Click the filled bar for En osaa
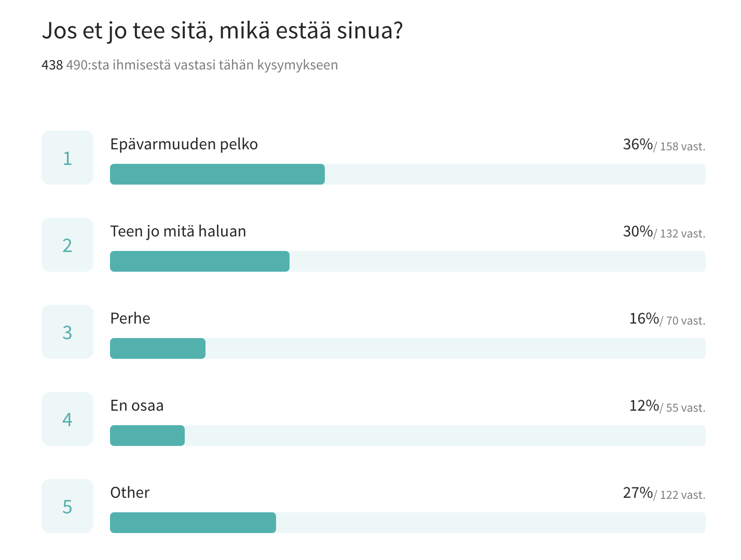 147,436
